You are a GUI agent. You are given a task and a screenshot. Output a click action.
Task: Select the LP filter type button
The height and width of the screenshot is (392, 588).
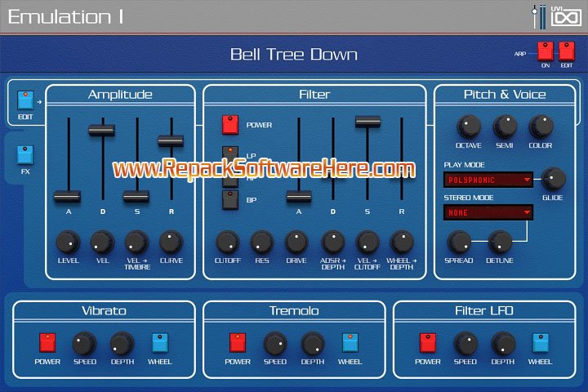pos(230,154)
